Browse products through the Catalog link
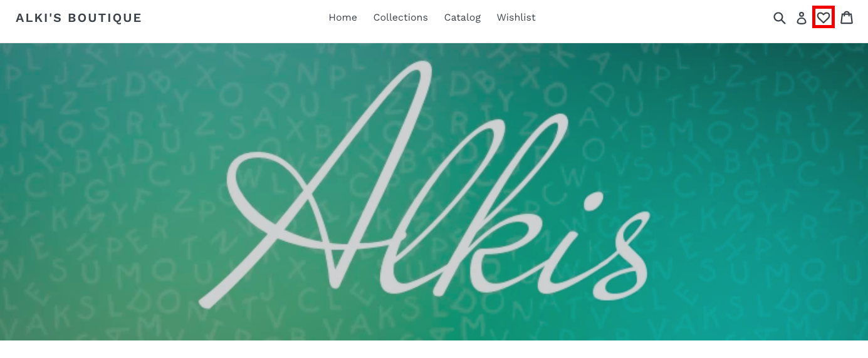 (x=463, y=18)
